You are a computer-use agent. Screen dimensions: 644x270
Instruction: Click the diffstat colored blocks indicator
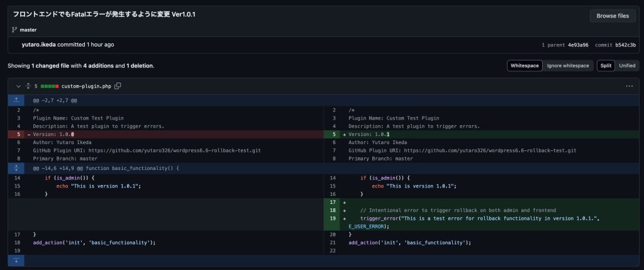pos(49,86)
